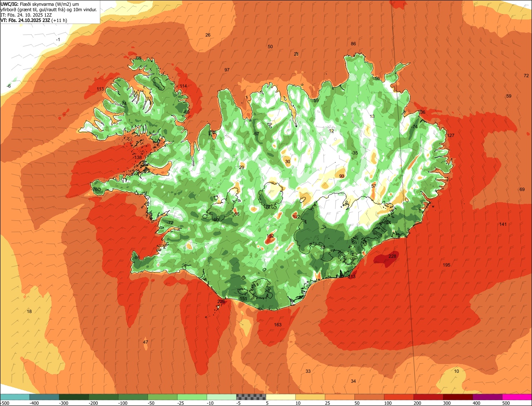
Task: Click the map value '122' beside the large glacier
Action: click(296, 217)
